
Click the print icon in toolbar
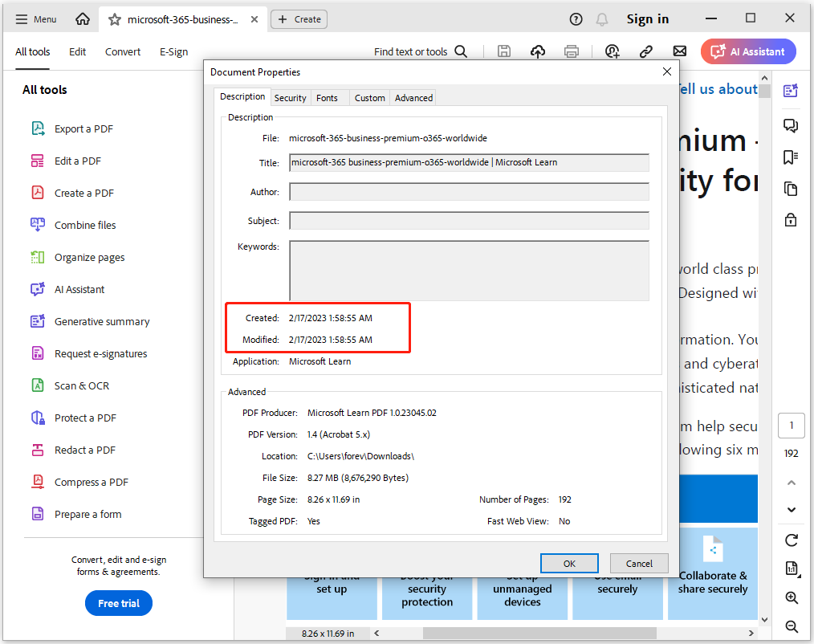point(572,51)
